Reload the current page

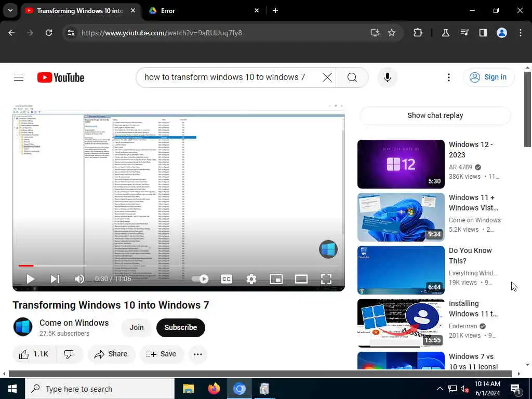[49, 33]
